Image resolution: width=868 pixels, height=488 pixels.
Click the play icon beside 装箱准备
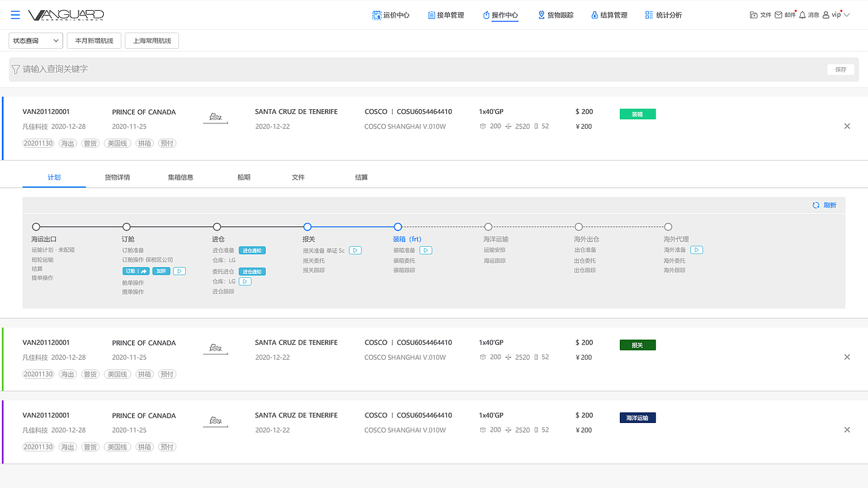pyautogui.click(x=425, y=250)
